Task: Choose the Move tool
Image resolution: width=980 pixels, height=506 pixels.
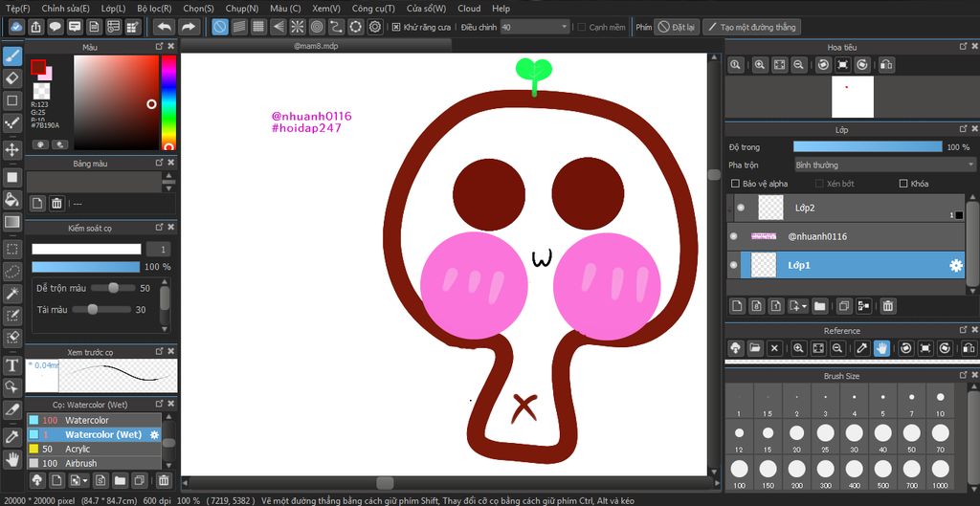Action: coord(12,150)
